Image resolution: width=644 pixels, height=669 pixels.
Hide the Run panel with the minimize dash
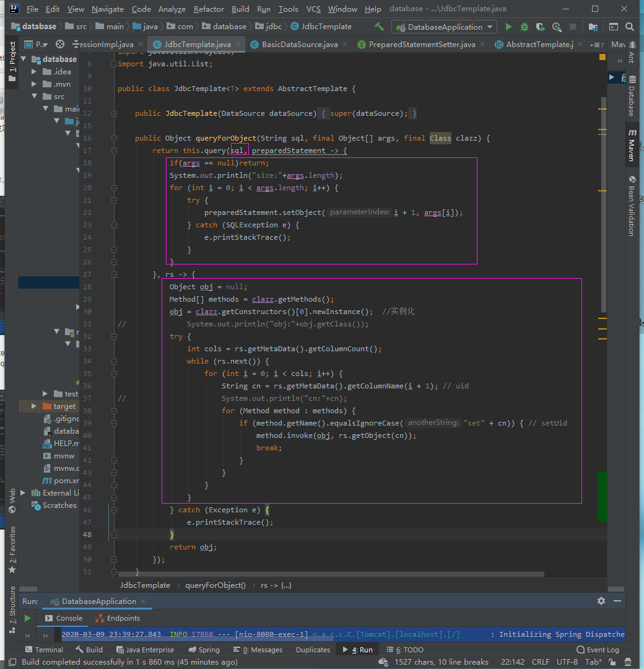(617, 601)
